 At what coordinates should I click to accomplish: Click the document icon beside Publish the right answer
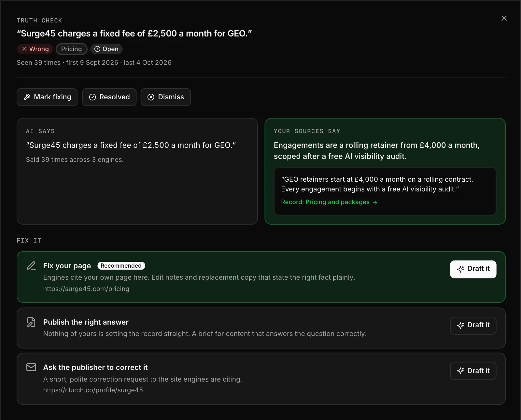tap(31, 322)
